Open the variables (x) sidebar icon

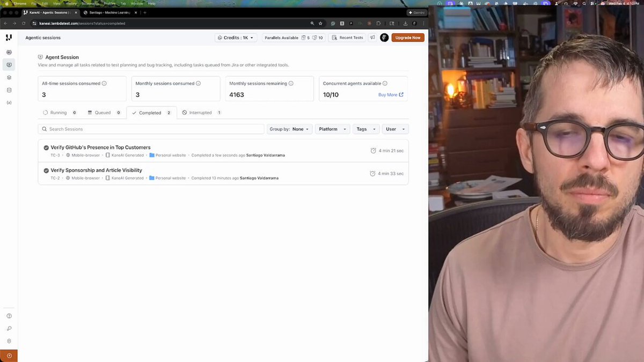[9, 102]
